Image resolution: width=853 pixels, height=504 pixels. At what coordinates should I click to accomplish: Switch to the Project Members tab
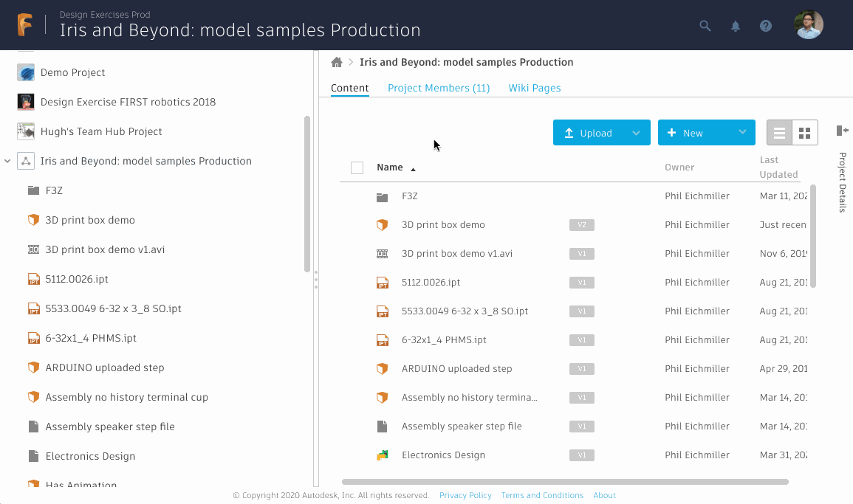click(439, 88)
